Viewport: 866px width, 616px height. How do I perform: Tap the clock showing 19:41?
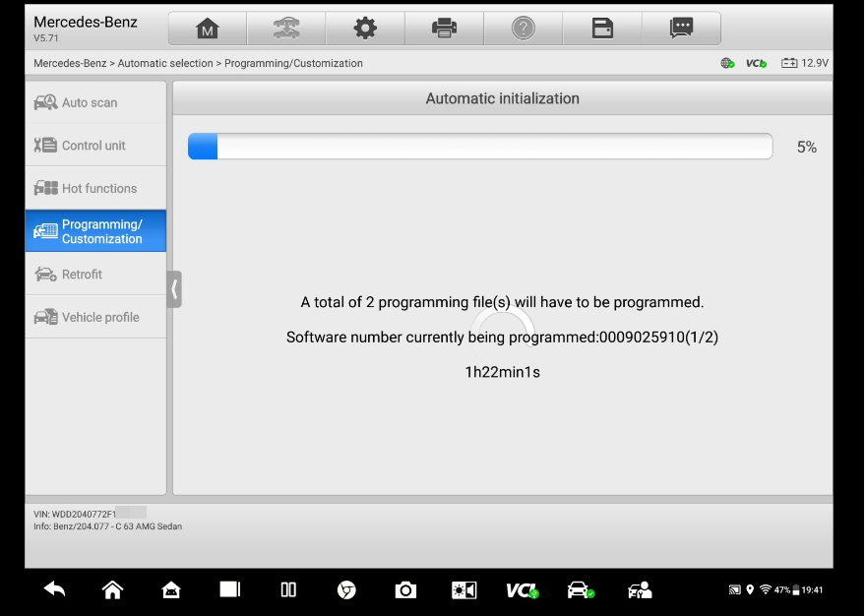coord(812,590)
